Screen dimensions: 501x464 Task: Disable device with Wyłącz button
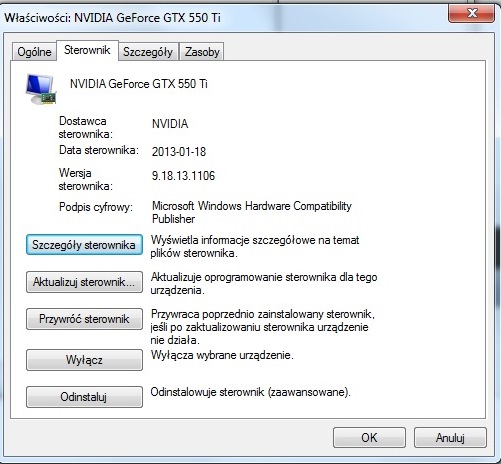(84, 360)
